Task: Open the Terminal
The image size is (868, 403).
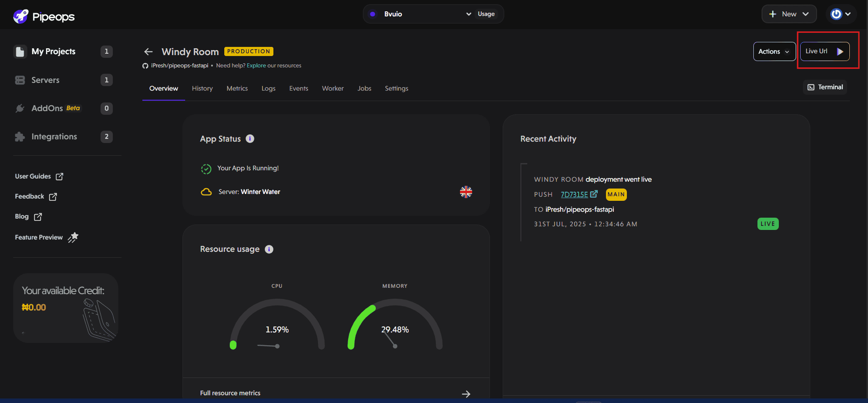Action: point(825,87)
